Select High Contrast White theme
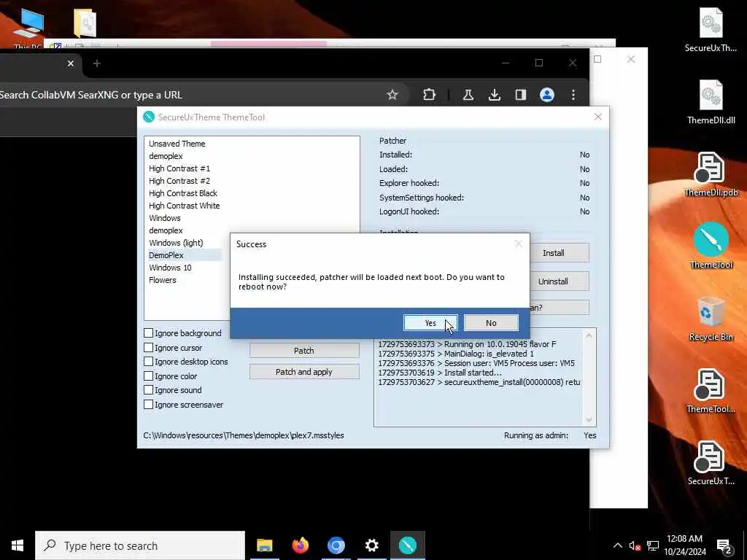 pos(185,205)
